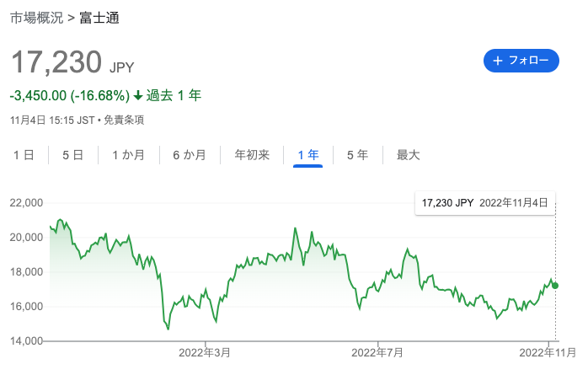Click the 17,230 price headline
Screen dimensions: 588x375
[56, 62]
